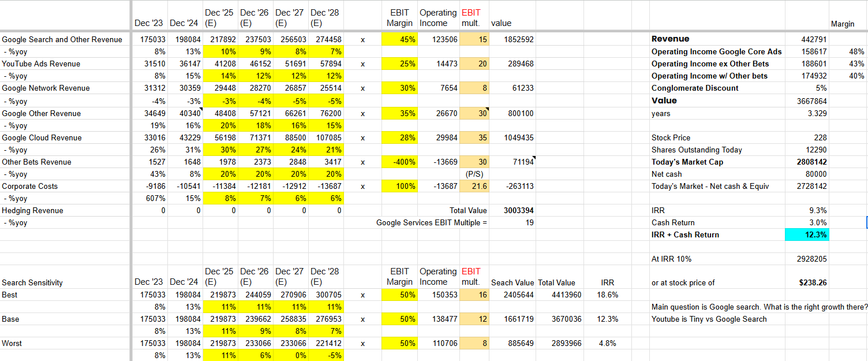
Task: Click the Shares Outstanding Today value 12290
Action: 807,150
